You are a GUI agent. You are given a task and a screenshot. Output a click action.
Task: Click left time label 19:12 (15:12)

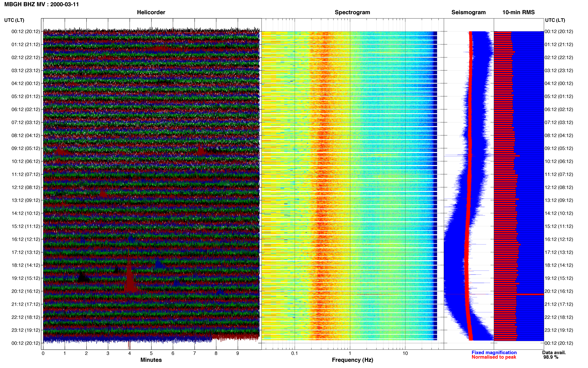tap(26, 278)
